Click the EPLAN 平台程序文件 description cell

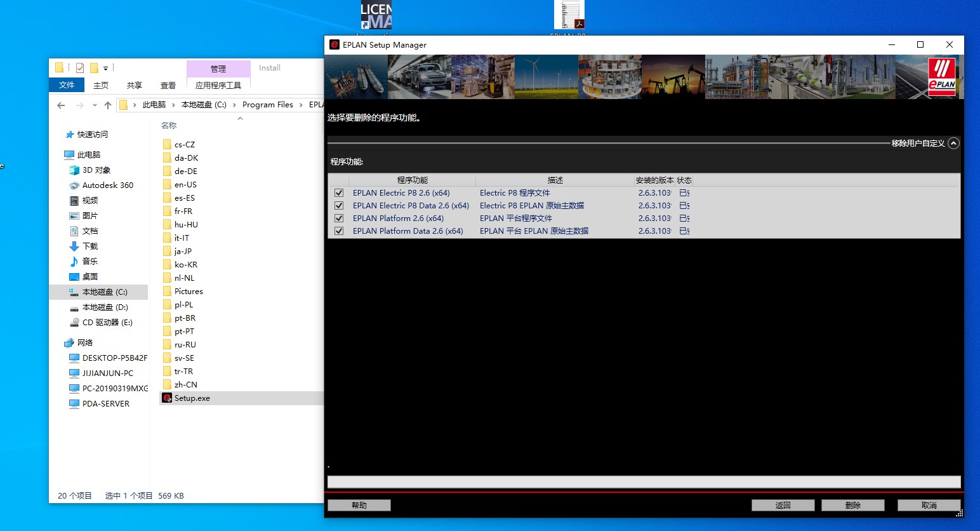[516, 218]
